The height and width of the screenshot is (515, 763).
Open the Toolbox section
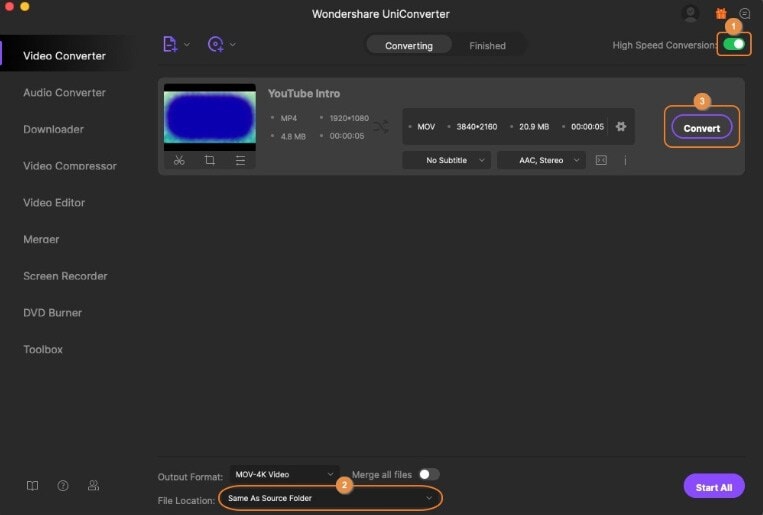(43, 349)
